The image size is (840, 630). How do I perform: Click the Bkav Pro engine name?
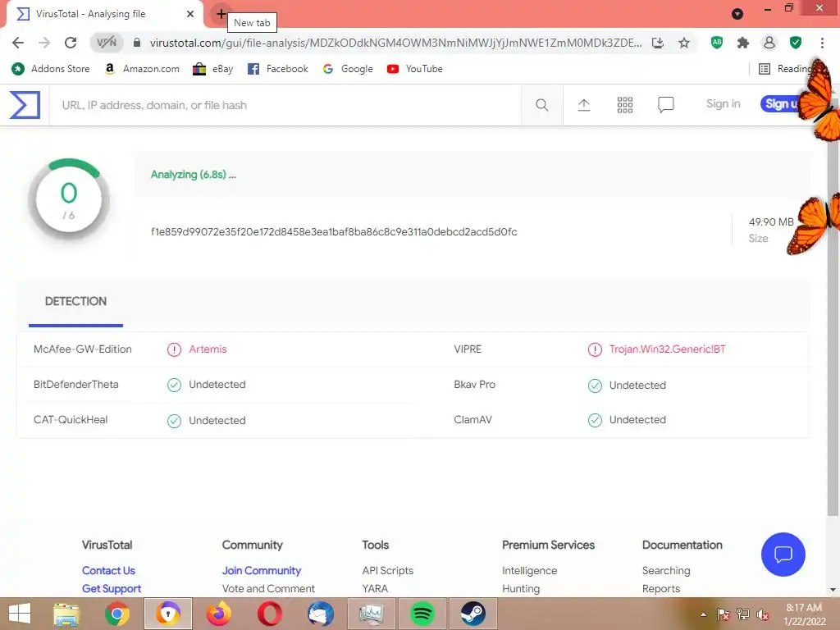(474, 385)
